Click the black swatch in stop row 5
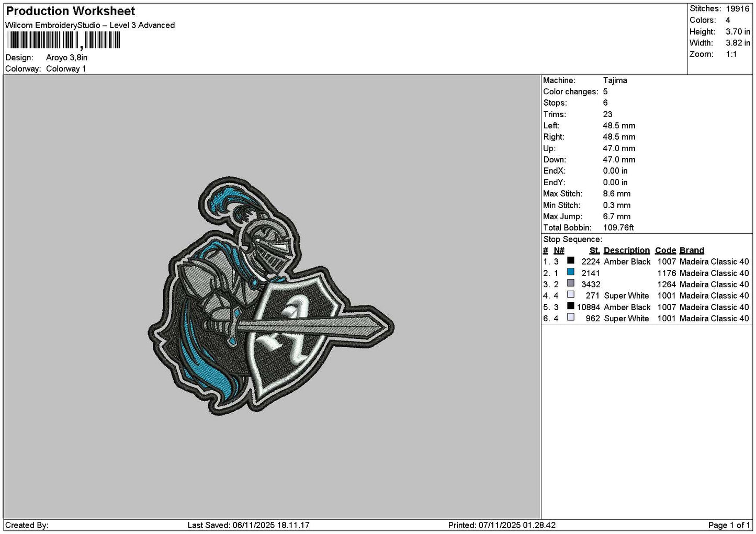This screenshot has height=534, width=756. pos(571,306)
